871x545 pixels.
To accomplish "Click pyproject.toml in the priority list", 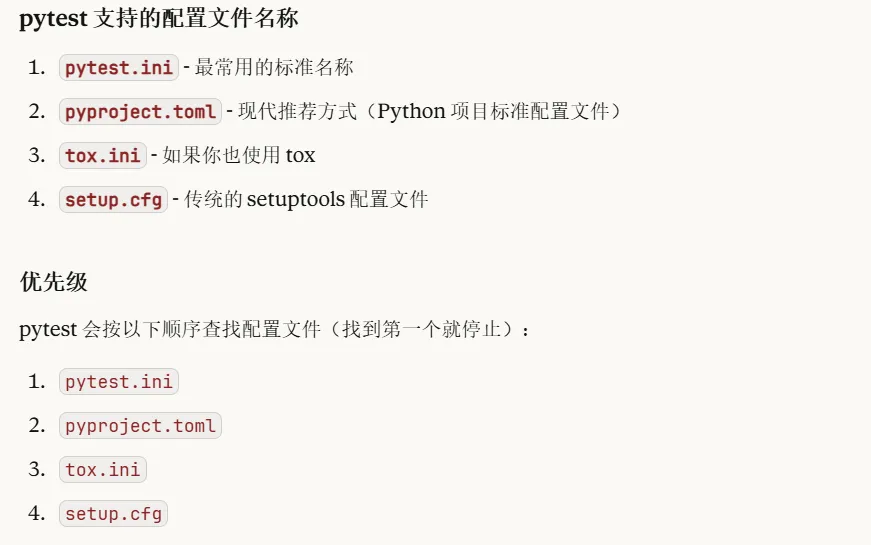I will pos(141,426).
